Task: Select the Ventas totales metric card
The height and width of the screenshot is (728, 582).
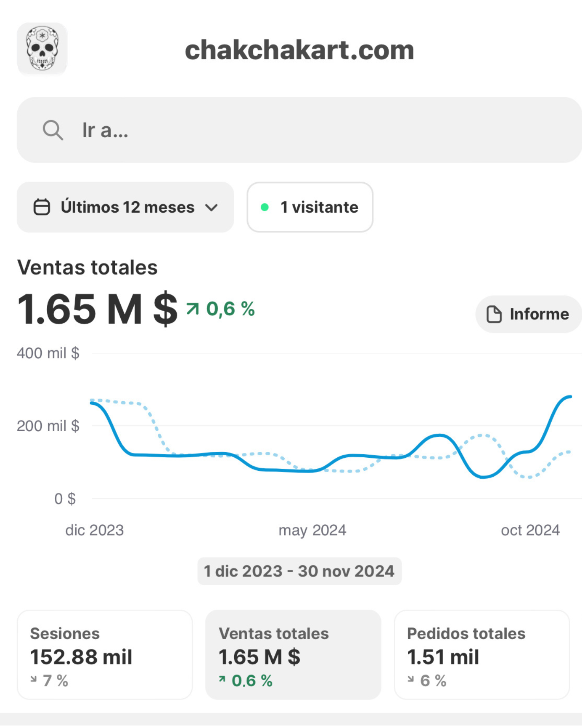Action: click(293, 655)
